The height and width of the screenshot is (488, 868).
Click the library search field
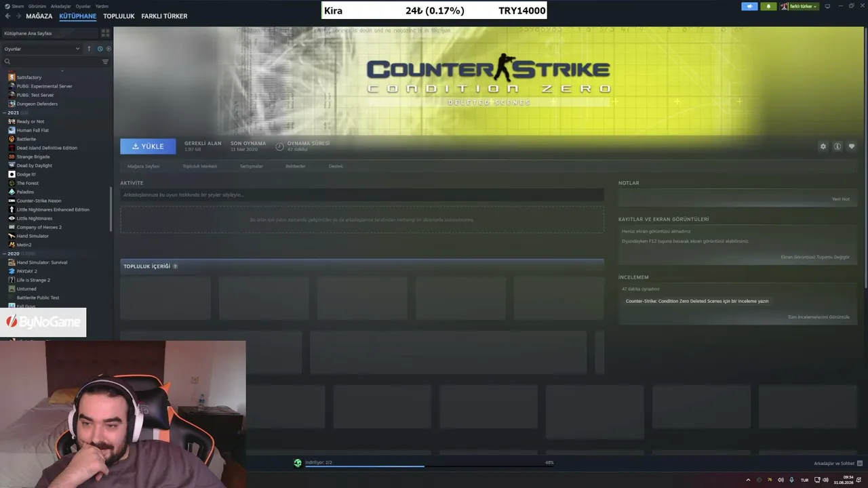(x=51, y=62)
